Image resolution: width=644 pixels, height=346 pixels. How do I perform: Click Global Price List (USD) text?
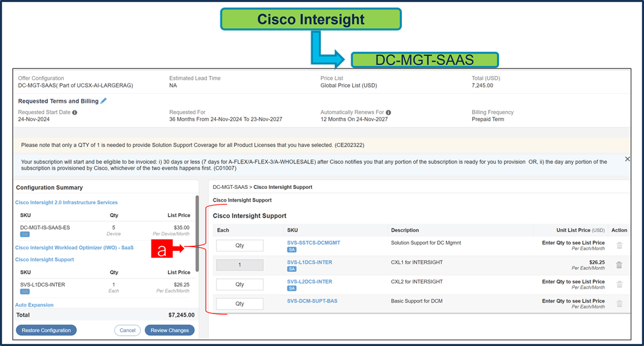pos(349,86)
